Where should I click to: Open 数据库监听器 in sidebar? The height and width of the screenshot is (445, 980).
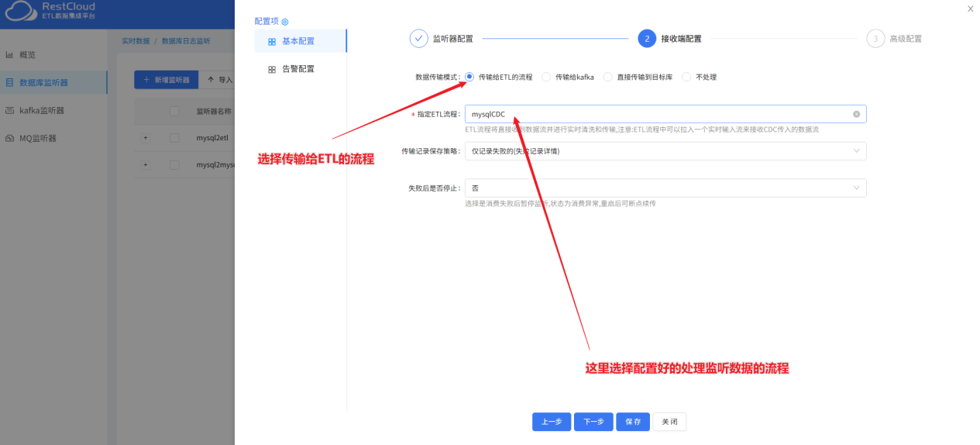click(x=53, y=82)
